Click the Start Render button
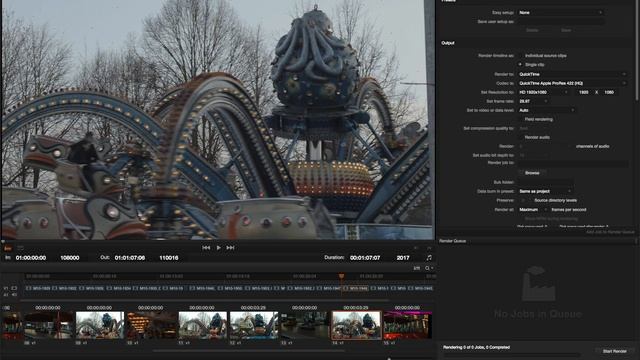This screenshot has height=360, width=640. [615, 351]
